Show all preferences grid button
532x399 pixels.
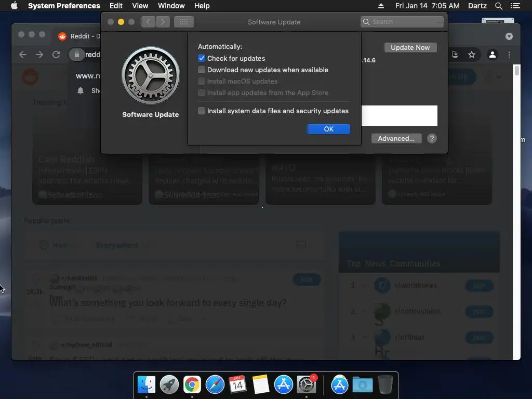(184, 22)
